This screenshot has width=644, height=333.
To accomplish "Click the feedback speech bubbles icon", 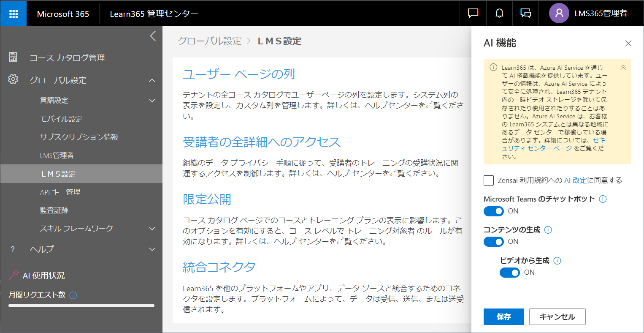I will coord(525,14).
